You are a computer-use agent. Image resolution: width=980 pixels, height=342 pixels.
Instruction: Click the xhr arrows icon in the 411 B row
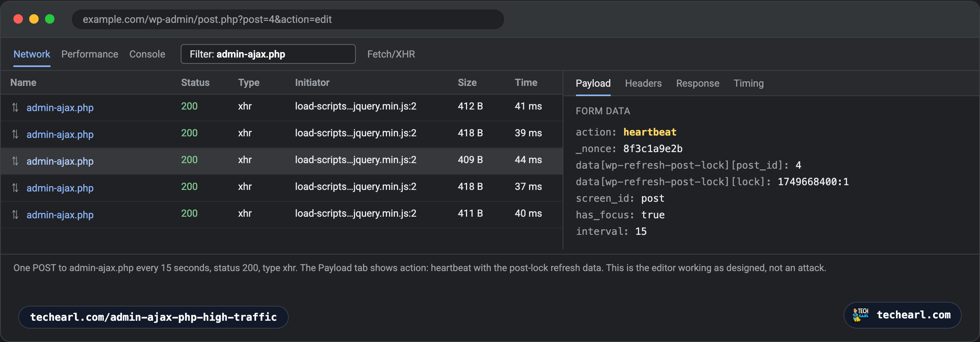point(15,214)
